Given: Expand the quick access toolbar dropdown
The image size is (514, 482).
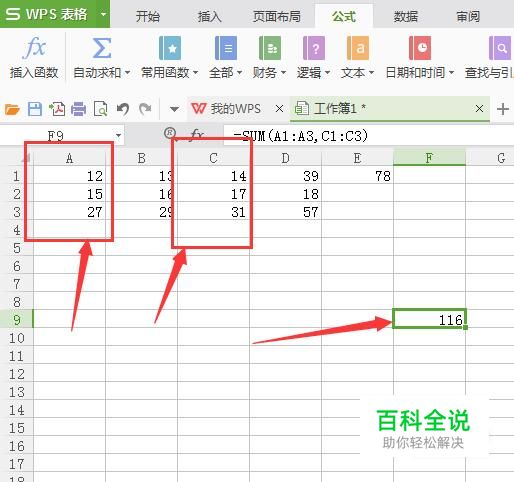Looking at the screenshot, I should tap(174, 109).
